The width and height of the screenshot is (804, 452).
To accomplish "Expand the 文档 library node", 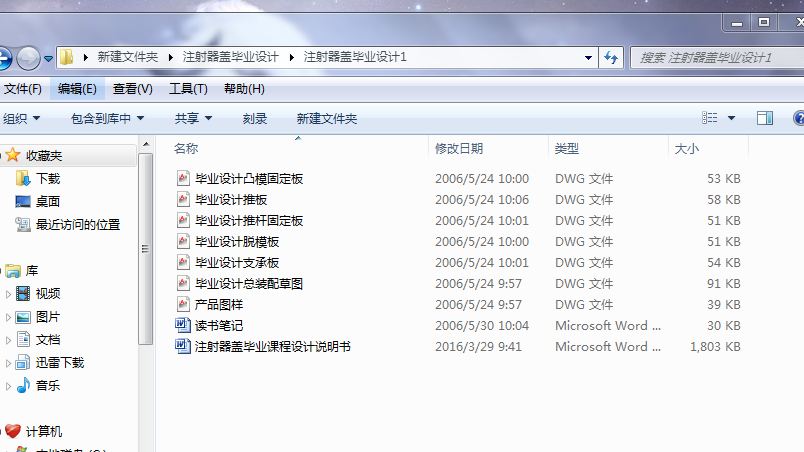I will coord(8,340).
